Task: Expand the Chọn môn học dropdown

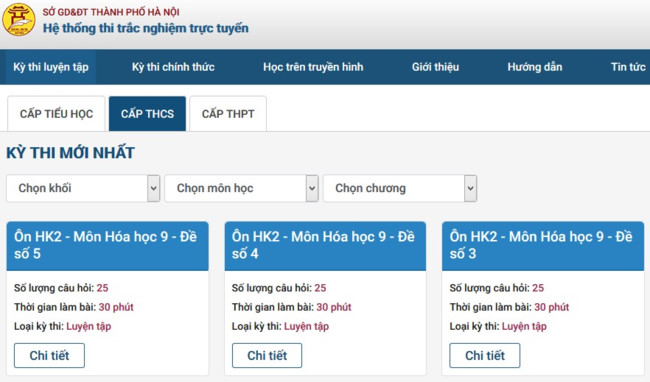Action: click(x=241, y=188)
